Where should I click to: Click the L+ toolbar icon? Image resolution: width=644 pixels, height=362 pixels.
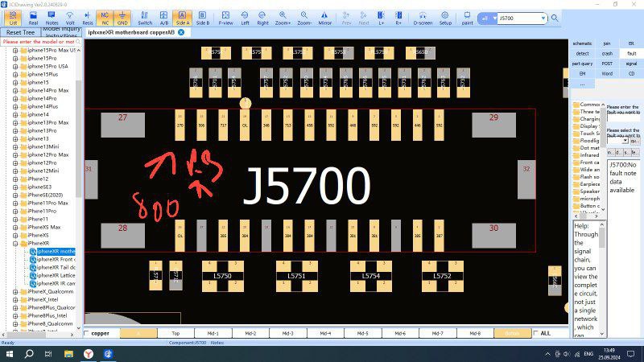coord(381,18)
